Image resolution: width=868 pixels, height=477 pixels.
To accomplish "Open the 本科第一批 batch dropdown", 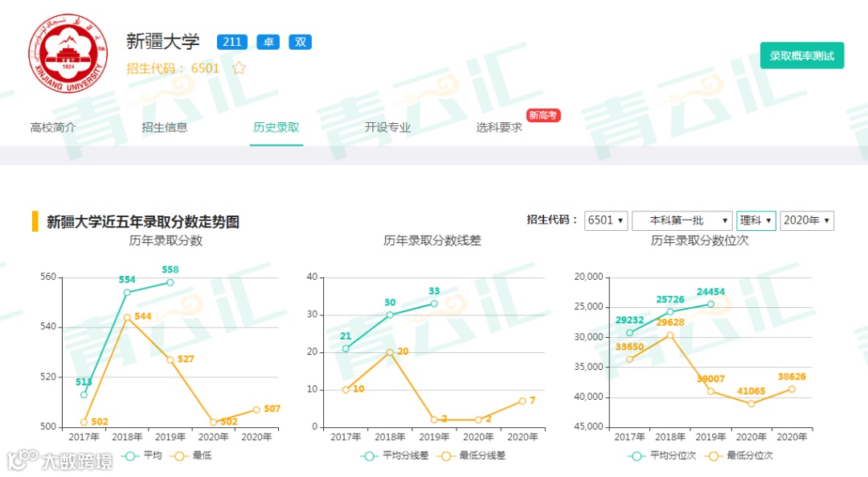I will (x=682, y=220).
